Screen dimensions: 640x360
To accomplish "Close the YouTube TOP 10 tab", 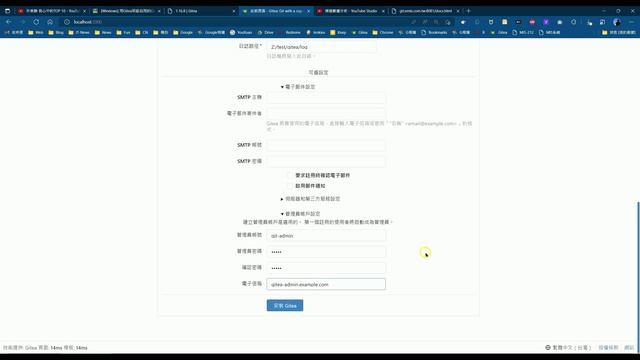I will pos(84,11).
